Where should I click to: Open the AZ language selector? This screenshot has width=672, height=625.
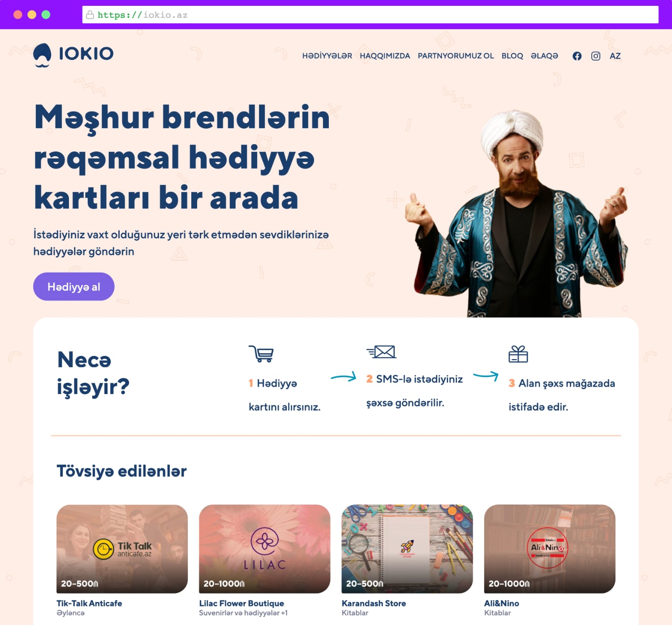(615, 56)
